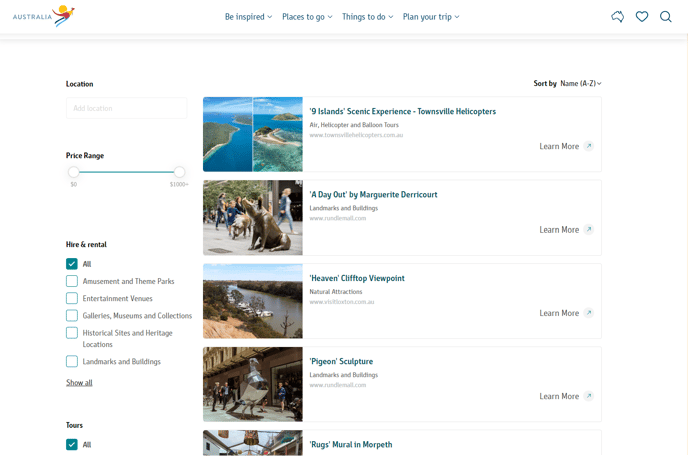The width and height of the screenshot is (688, 456).
Task: Open the Sort by Name (A-Z) dropdown
Action: click(x=581, y=84)
